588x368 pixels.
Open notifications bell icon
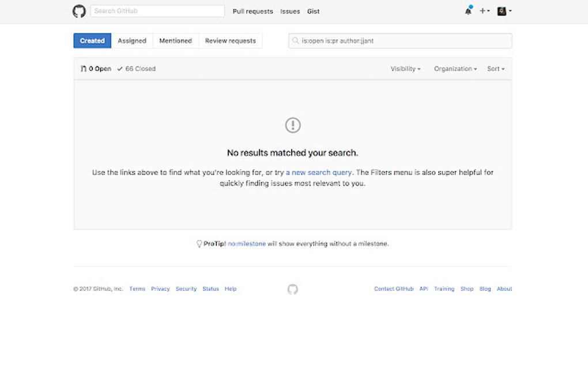tap(468, 11)
